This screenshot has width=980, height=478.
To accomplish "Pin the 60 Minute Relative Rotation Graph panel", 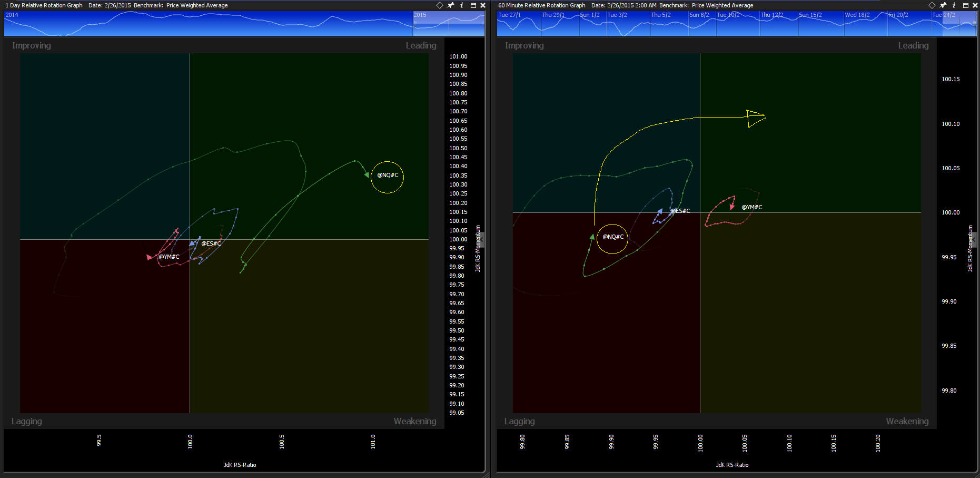I will point(943,5).
